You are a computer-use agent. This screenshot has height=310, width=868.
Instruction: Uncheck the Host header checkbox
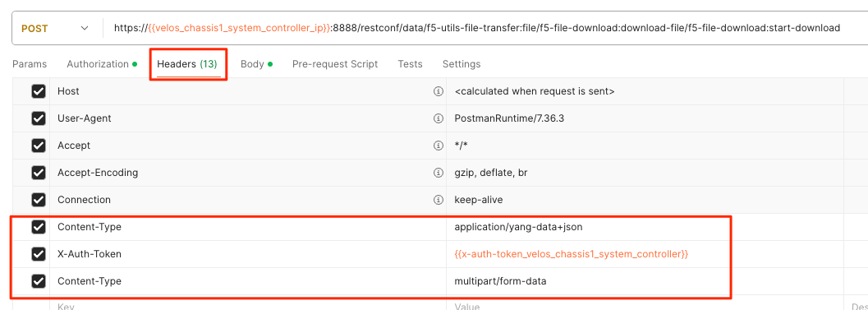click(39, 91)
